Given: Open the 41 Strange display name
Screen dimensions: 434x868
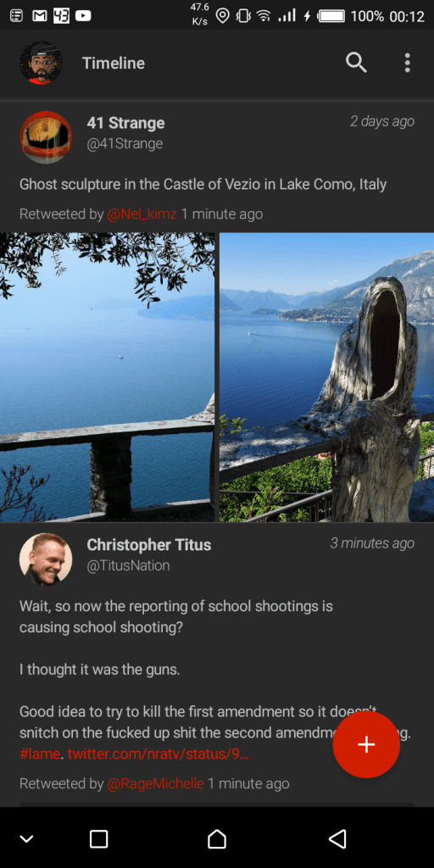Looking at the screenshot, I should [125, 123].
